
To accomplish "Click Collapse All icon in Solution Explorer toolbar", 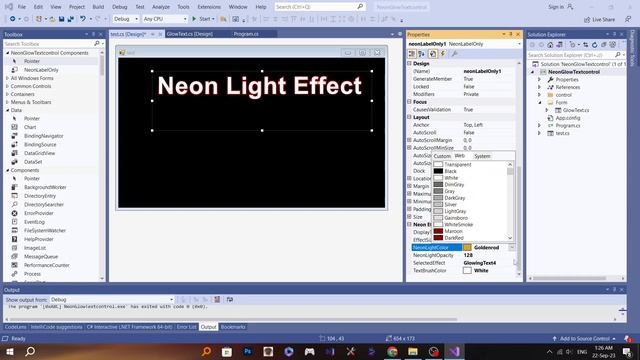I will [x=604, y=45].
